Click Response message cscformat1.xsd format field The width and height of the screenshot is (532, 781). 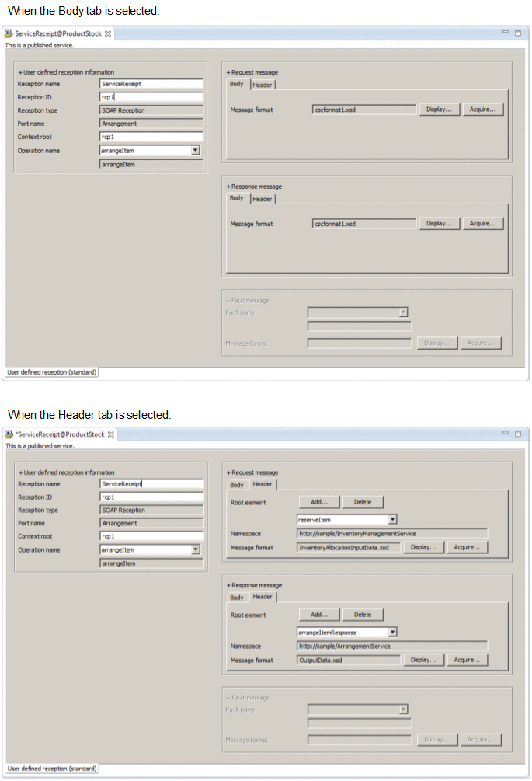[364, 224]
